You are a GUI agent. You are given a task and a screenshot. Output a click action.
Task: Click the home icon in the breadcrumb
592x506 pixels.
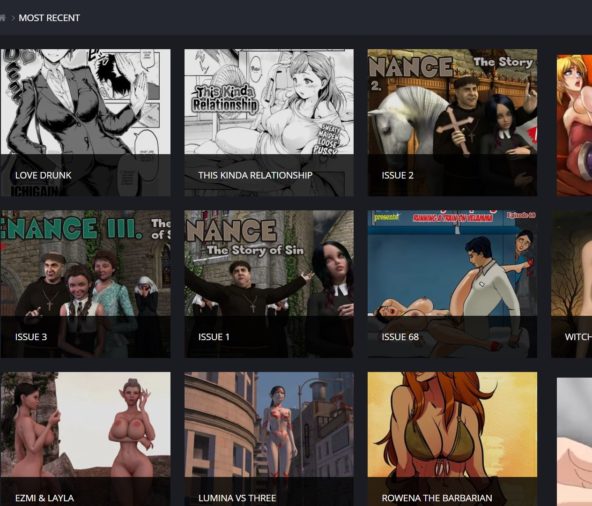(x=2, y=18)
